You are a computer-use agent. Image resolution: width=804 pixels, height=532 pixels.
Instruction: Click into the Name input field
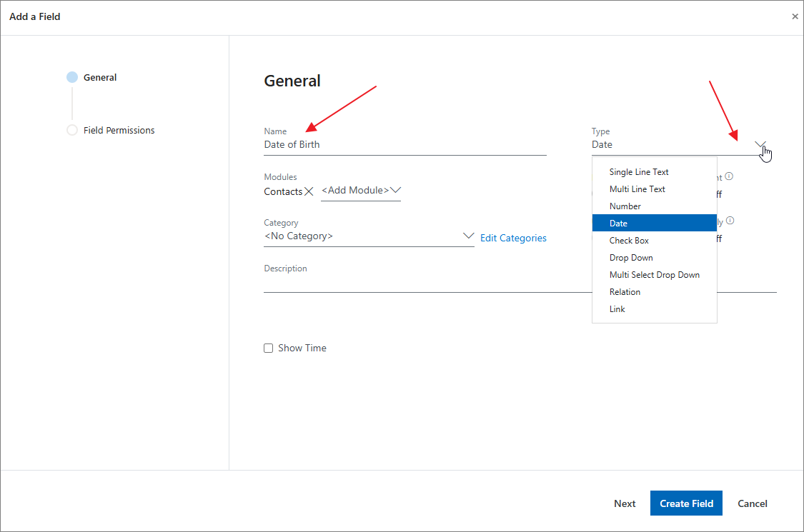coord(405,145)
